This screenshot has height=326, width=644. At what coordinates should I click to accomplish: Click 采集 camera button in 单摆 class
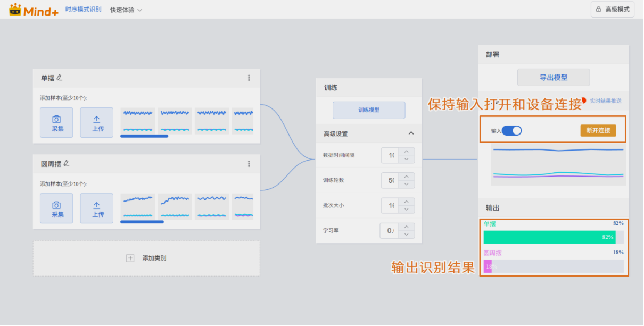point(56,123)
